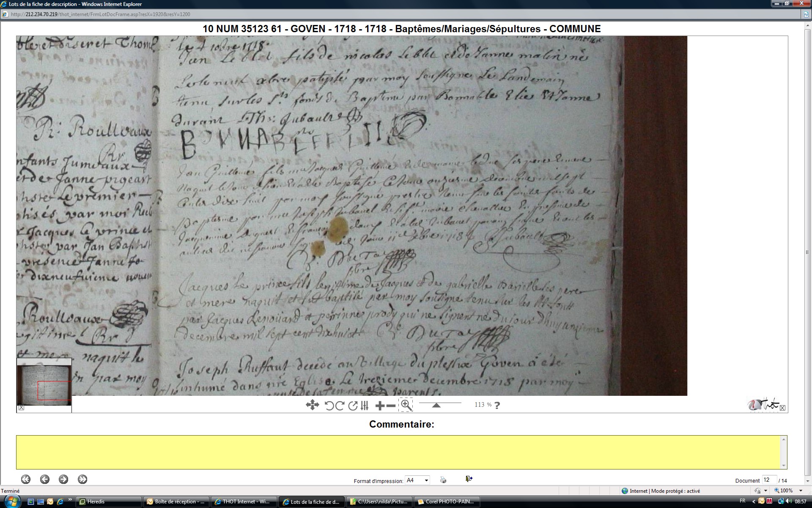
Task: Go to previous document page
Action: [x=45, y=479]
